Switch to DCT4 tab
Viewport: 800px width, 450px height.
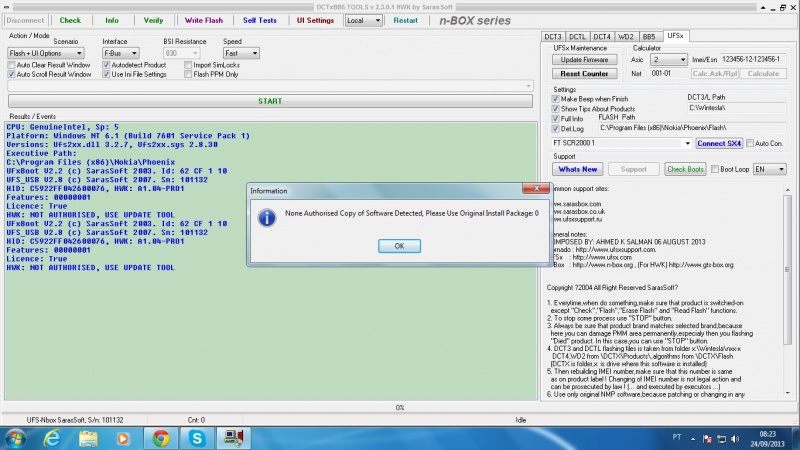602,37
